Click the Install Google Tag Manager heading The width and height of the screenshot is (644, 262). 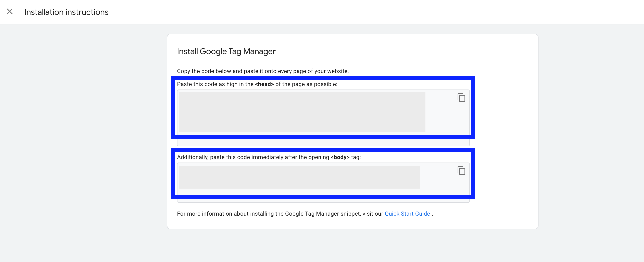pos(226,51)
